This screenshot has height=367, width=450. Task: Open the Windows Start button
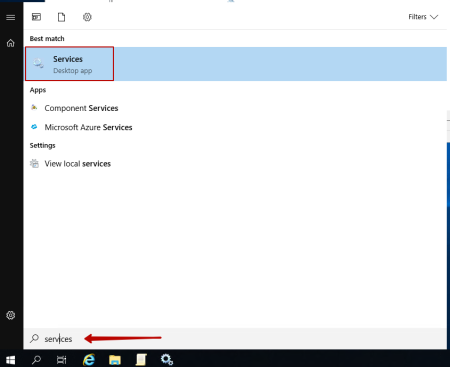(11, 360)
